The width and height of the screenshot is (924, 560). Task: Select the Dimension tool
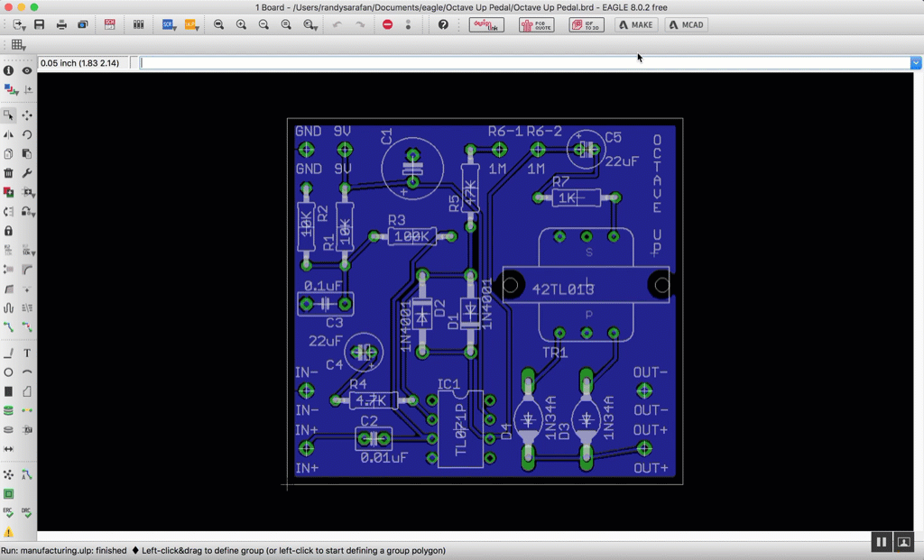[x=8, y=449]
